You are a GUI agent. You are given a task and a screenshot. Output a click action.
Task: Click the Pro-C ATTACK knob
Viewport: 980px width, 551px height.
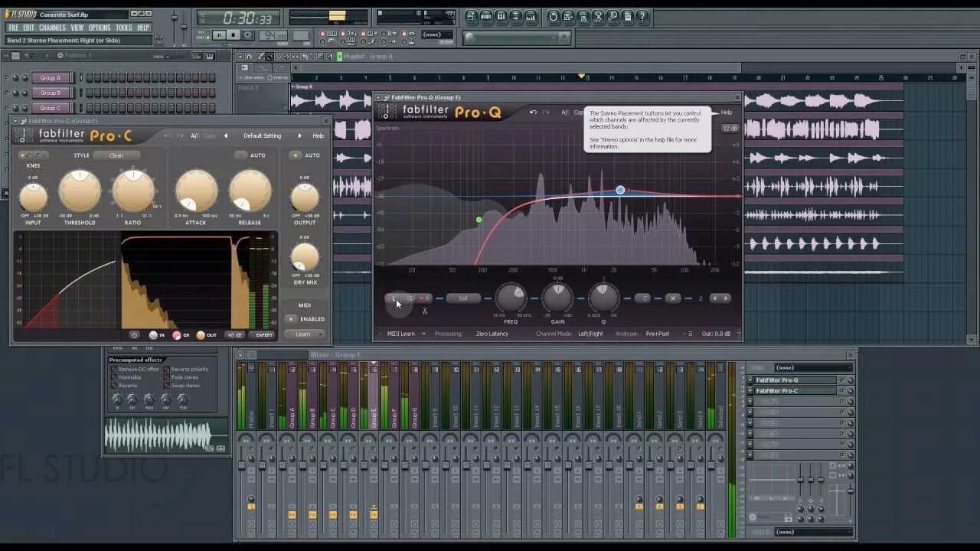point(196,191)
